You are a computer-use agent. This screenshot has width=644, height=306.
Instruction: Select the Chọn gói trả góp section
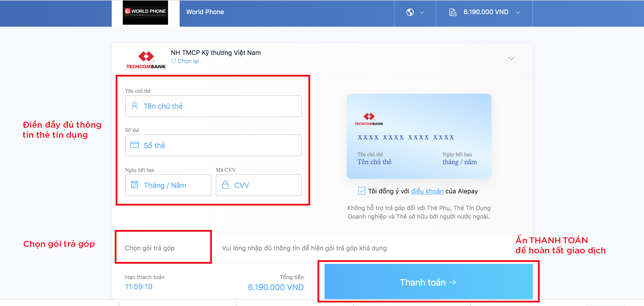click(x=150, y=248)
